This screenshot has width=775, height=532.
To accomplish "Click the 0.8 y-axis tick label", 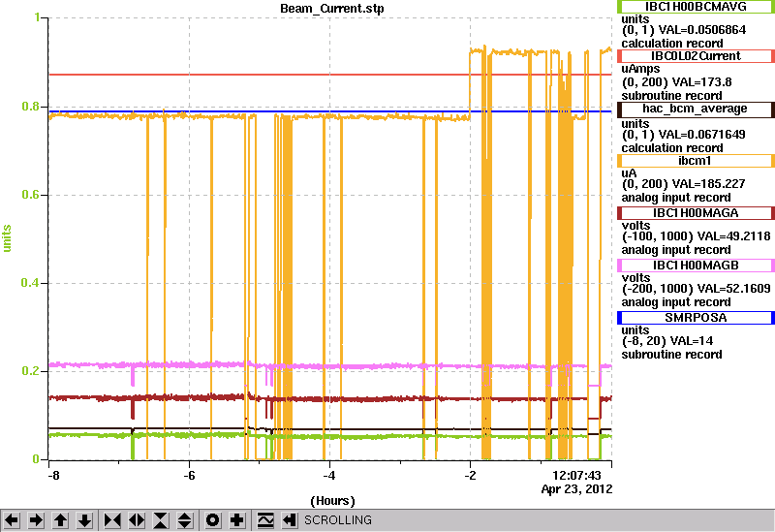I will [x=31, y=107].
